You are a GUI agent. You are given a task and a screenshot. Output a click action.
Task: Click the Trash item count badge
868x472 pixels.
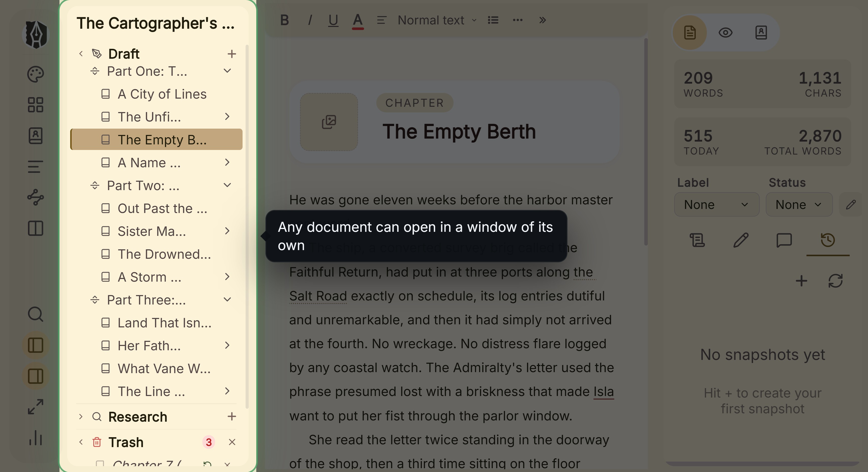pyautogui.click(x=208, y=442)
